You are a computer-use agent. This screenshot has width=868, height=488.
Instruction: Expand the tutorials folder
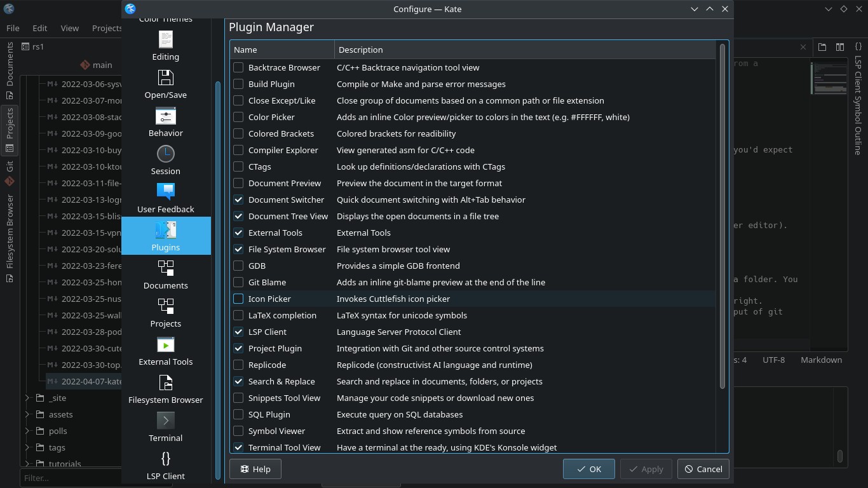point(27,464)
